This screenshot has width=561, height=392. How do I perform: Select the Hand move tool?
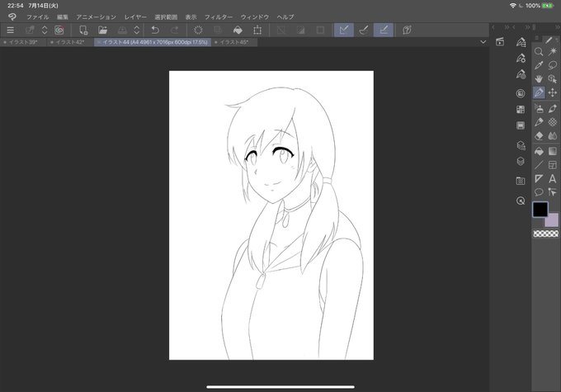[x=539, y=78]
